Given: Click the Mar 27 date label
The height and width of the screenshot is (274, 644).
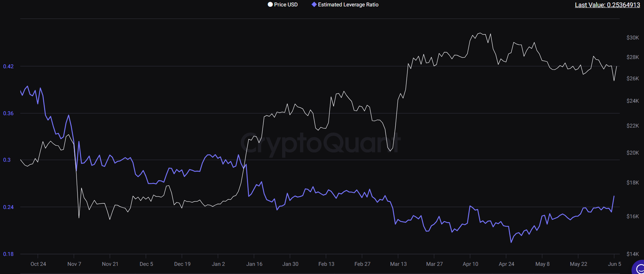Looking at the screenshot, I should (434, 264).
